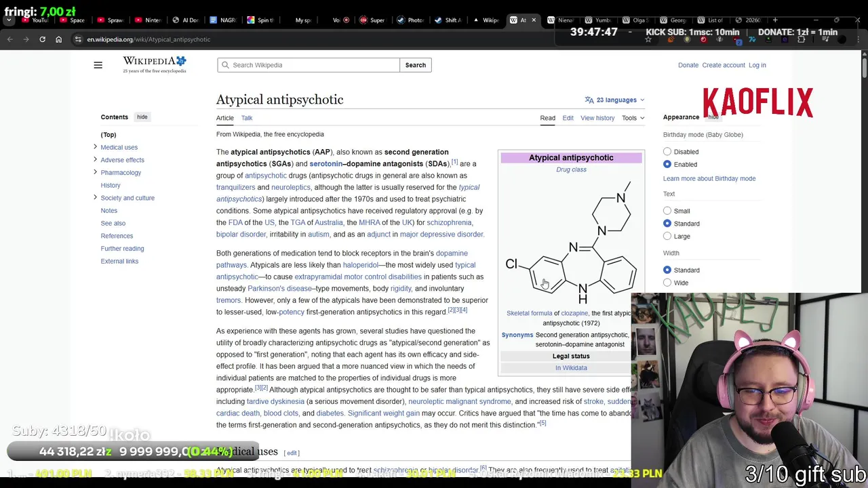Click the language translate icon beside 23 languages

coord(589,100)
